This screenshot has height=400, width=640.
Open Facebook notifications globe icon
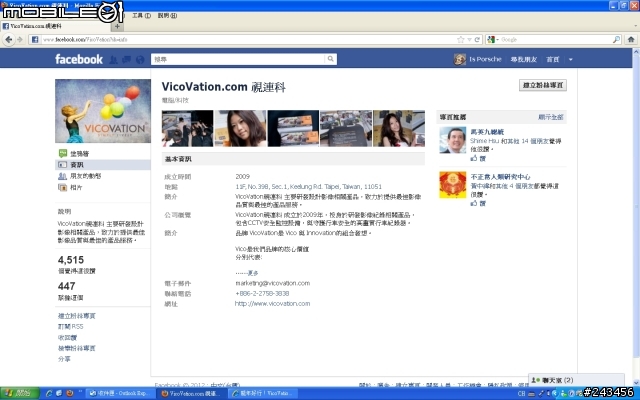coord(140,60)
